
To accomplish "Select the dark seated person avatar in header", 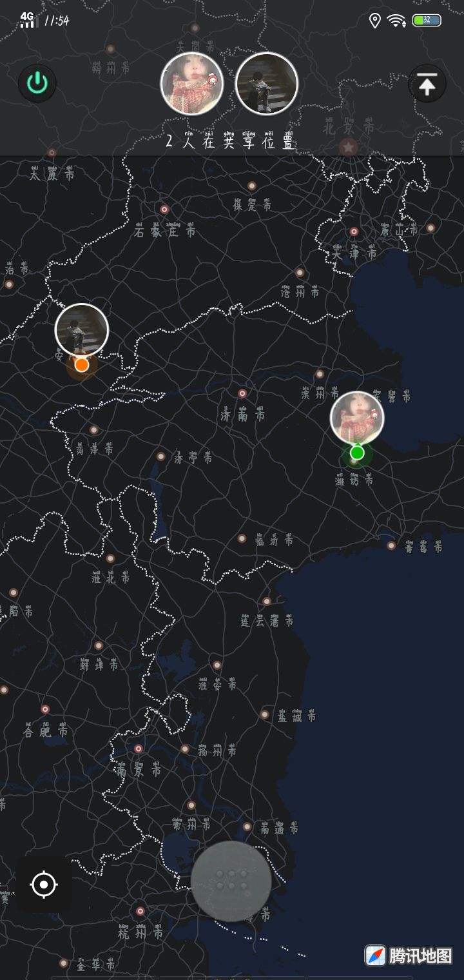I will pyautogui.click(x=266, y=84).
